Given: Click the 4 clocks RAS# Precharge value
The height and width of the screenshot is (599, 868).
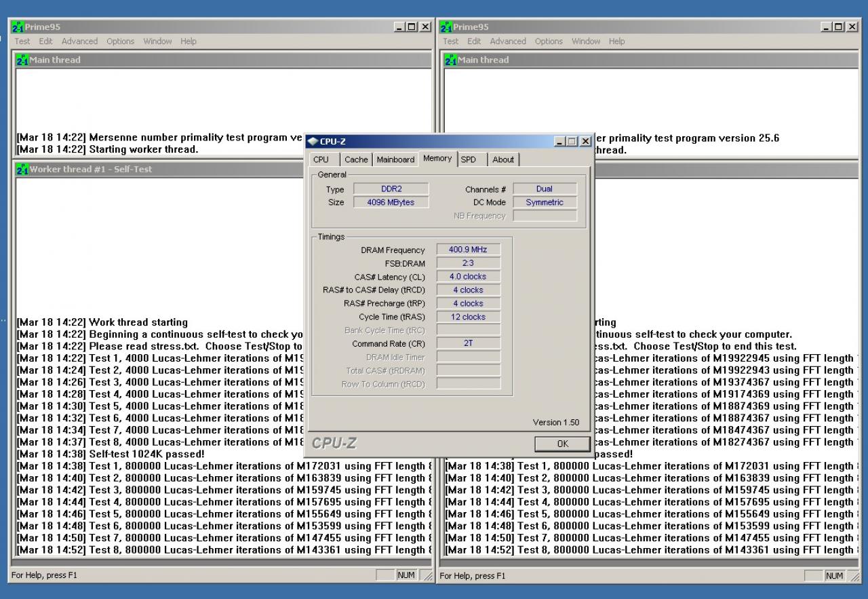Looking at the screenshot, I should pyautogui.click(x=468, y=303).
